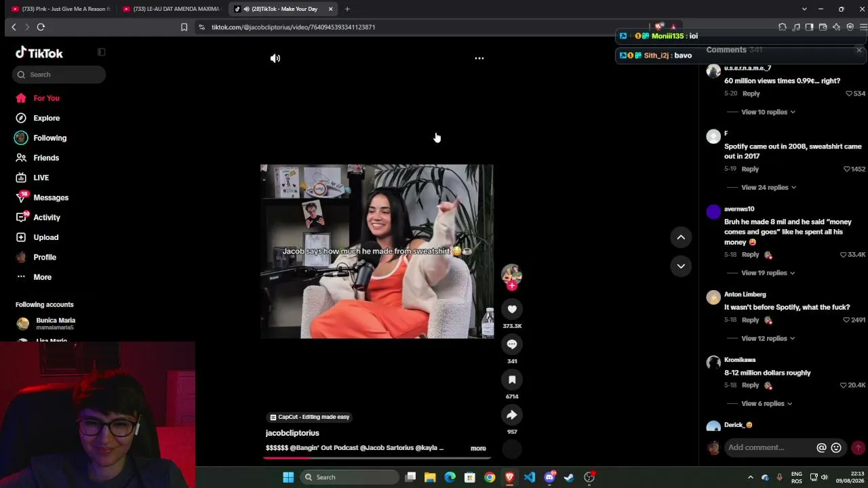Open the emoji picker in comment box
868x488 pixels.
(836, 447)
